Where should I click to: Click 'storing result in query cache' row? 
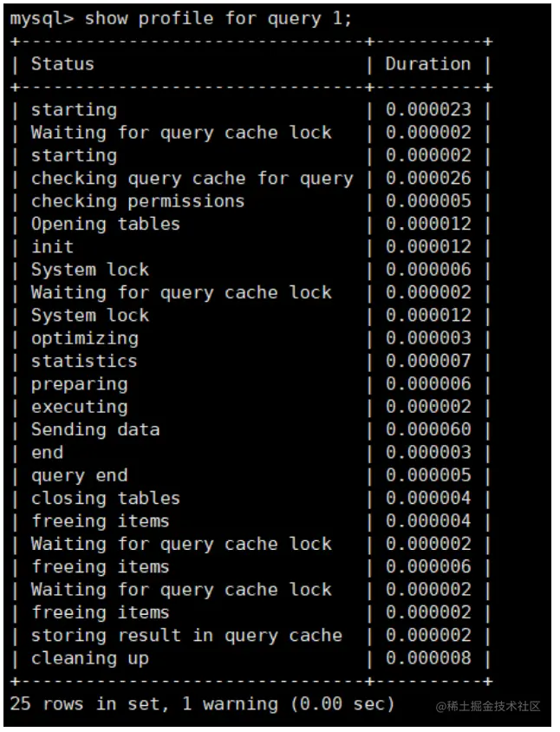point(186,635)
